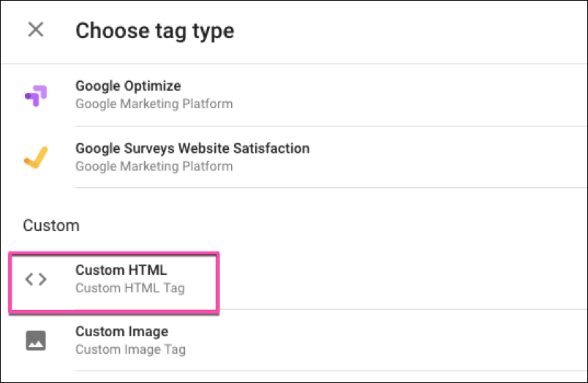Click Google Marketing Platform under Google Optimize
This screenshot has width=588, height=383.
point(154,104)
